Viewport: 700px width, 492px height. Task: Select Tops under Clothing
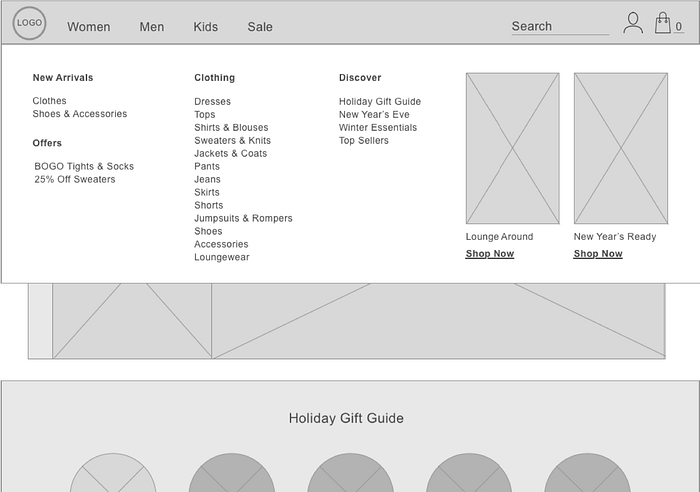(205, 115)
